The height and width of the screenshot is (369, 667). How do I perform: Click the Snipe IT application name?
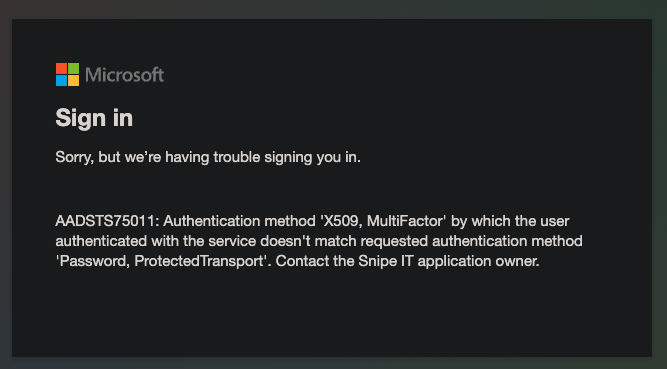385,261
